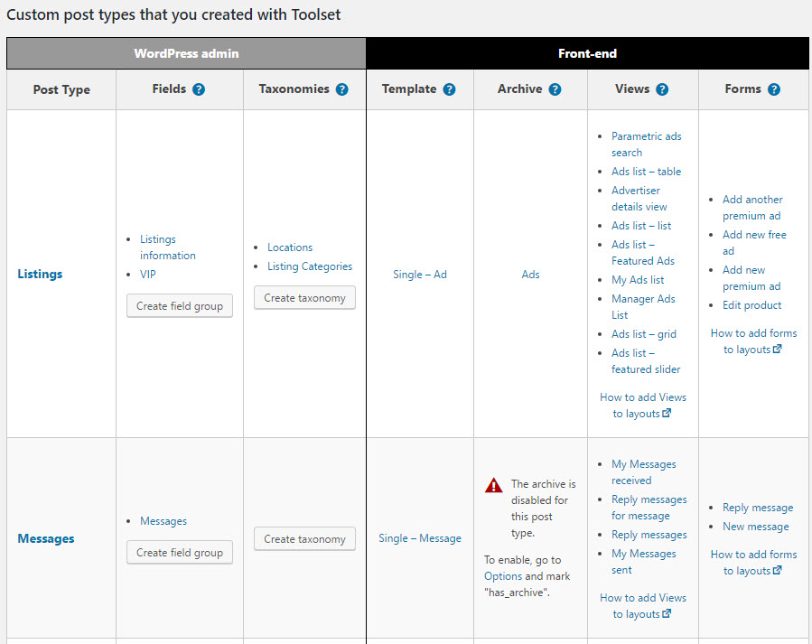The image size is (812, 644).
Task: Click Create field group in Listings row
Action: (x=180, y=306)
